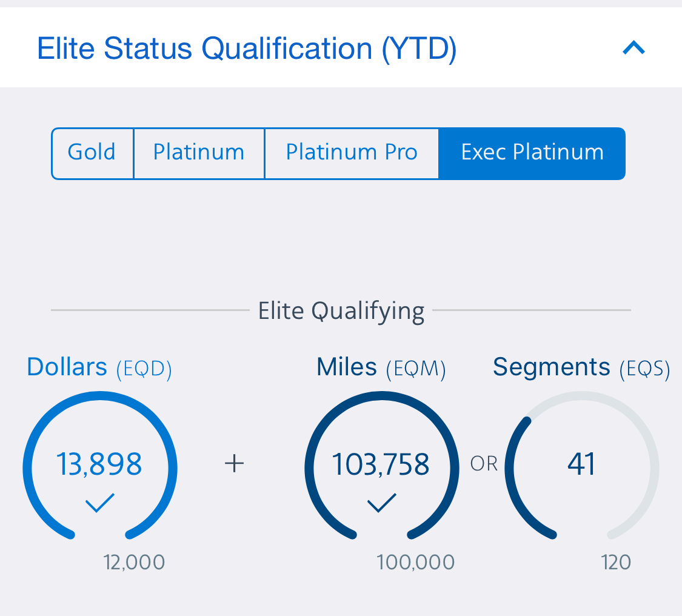Click the checkmark under 13,898
This screenshot has height=616, width=682.
pos(100,503)
